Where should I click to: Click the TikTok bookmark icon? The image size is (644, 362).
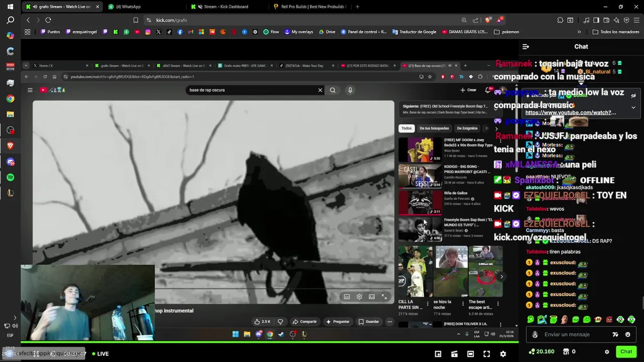tap(169, 32)
